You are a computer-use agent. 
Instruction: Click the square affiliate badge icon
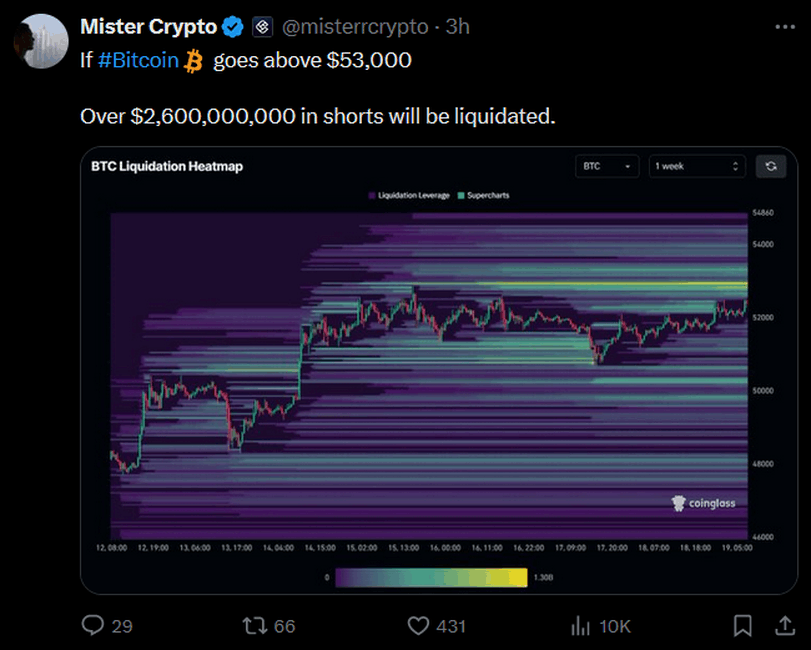click(x=261, y=27)
